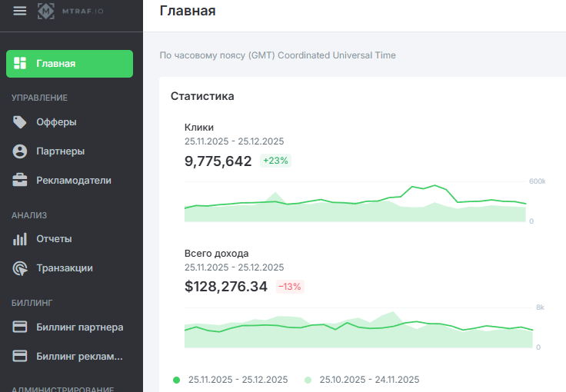The width and height of the screenshot is (566, 392).
Task: Click the Биллинг партнера card icon
Action: (x=21, y=327)
